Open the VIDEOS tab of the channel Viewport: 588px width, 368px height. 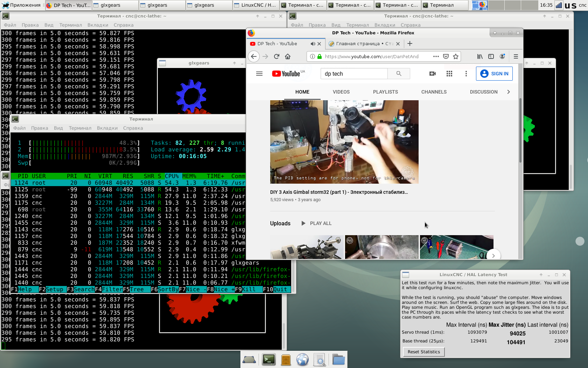tap(341, 92)
